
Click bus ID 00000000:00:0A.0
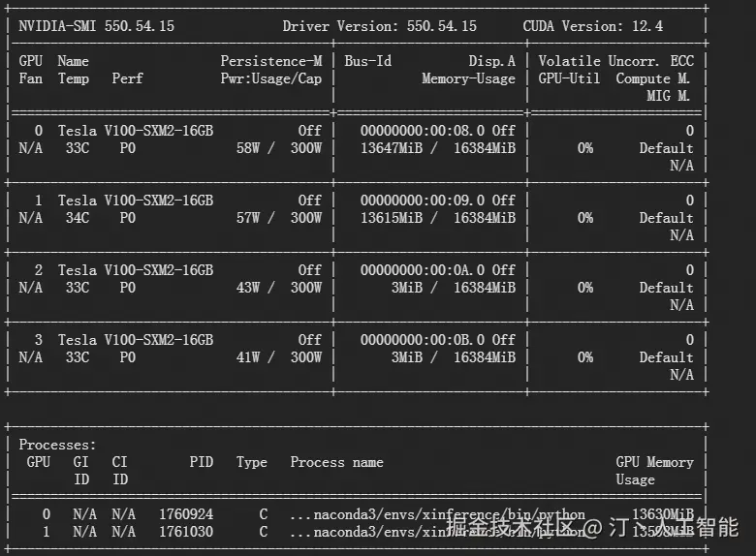423,270
